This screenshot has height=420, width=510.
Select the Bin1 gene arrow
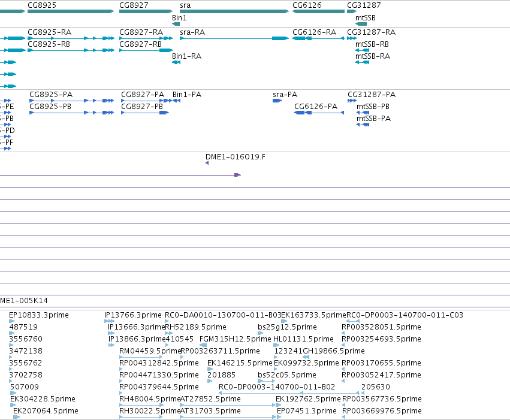tap(176, 24)
